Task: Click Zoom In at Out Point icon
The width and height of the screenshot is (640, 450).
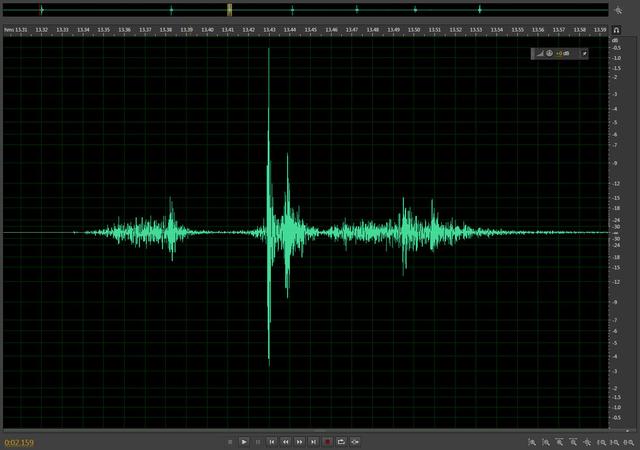Action: (x=615, y=443)
